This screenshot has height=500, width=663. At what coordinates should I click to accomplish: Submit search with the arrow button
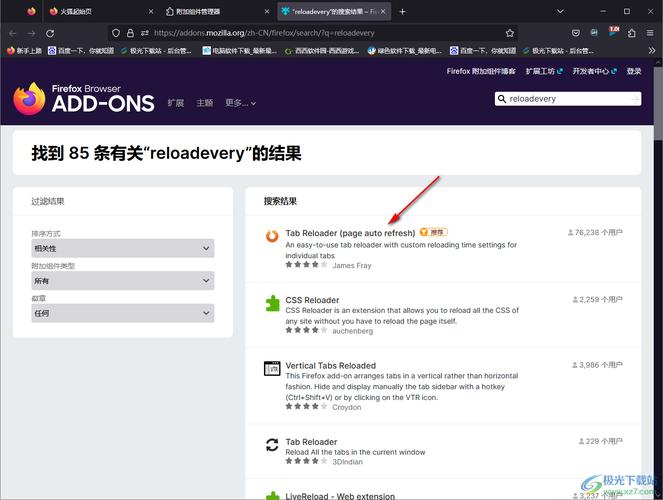click(x=635, y=99)
